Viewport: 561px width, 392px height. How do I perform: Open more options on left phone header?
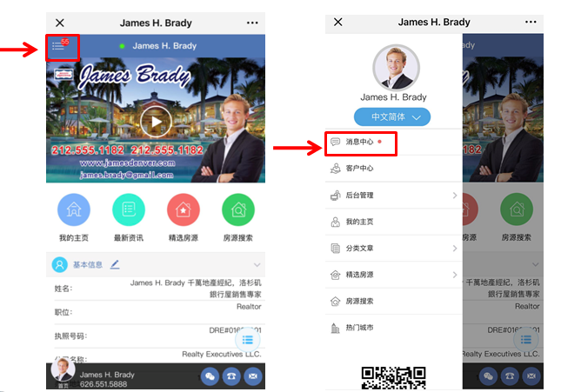click(x=252, y=23)
